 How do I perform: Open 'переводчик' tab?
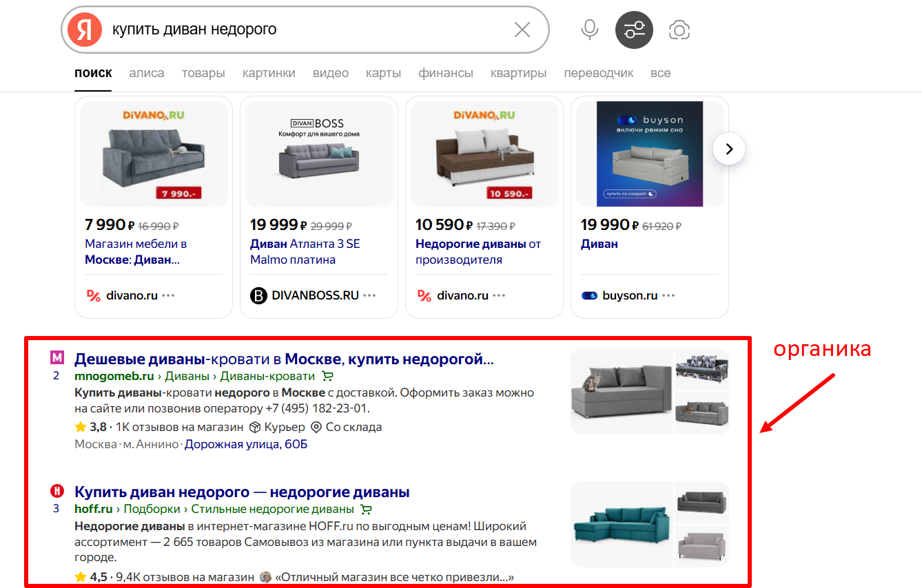pyautogui.click(x=598, y=73)
